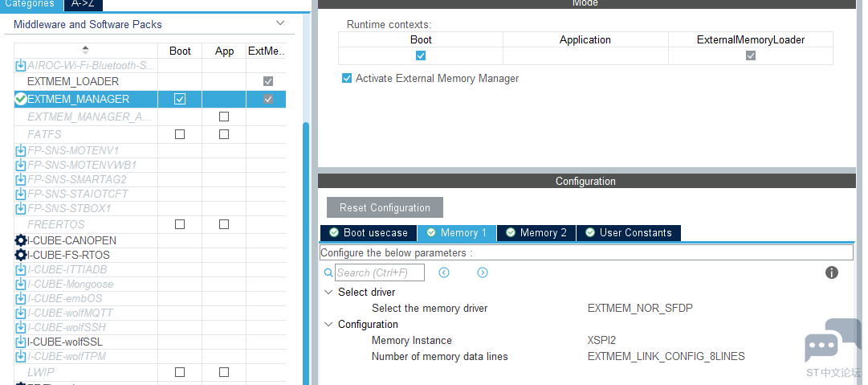Switch to the Memory 2 tab

pos(536,233)
